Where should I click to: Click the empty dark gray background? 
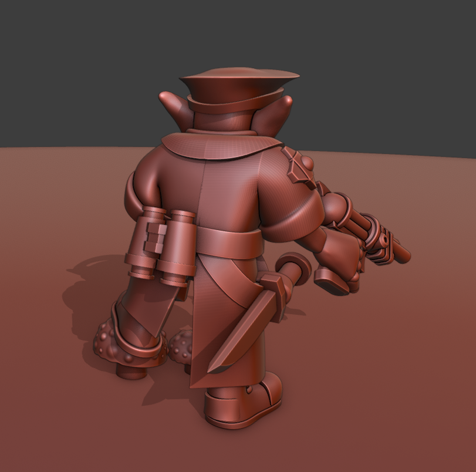pos(76,59)
